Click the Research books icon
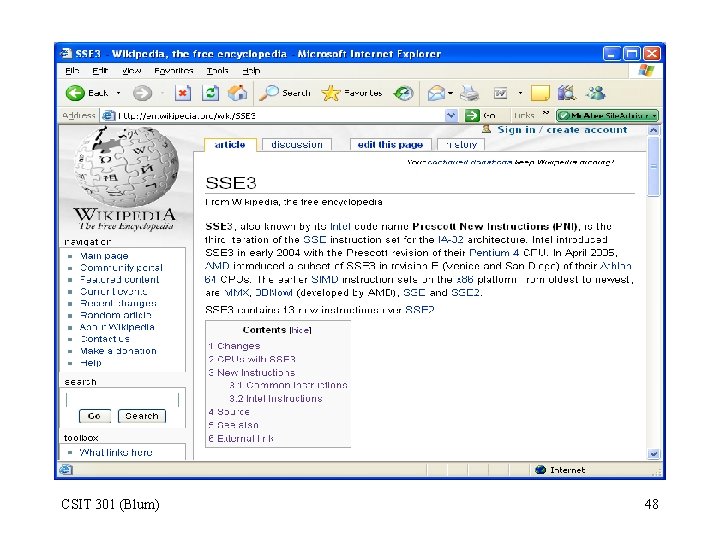The width and height of the screenshot is (720, 540). pyautogui.click(x=567, y=93)
